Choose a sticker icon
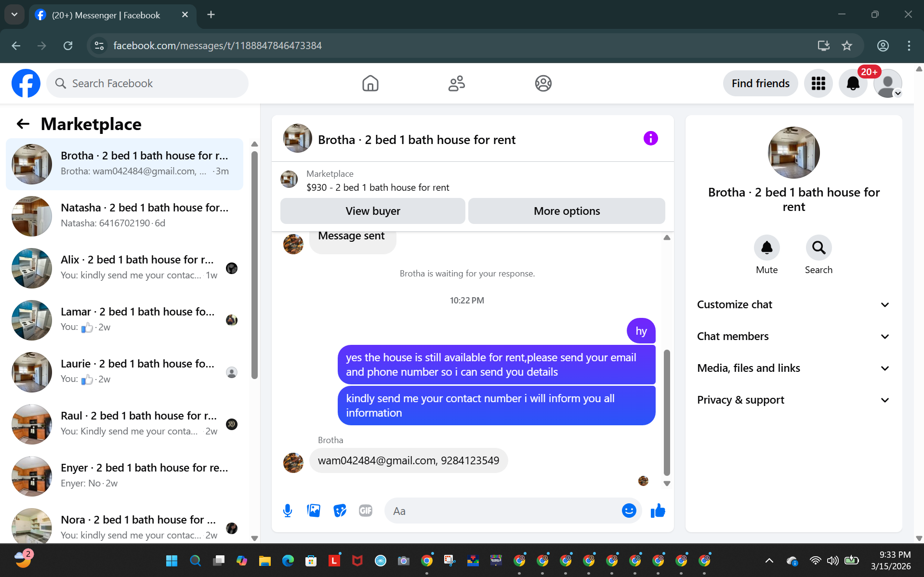The height and width of the screenshot is (577, 924). [x=340, y=511]
